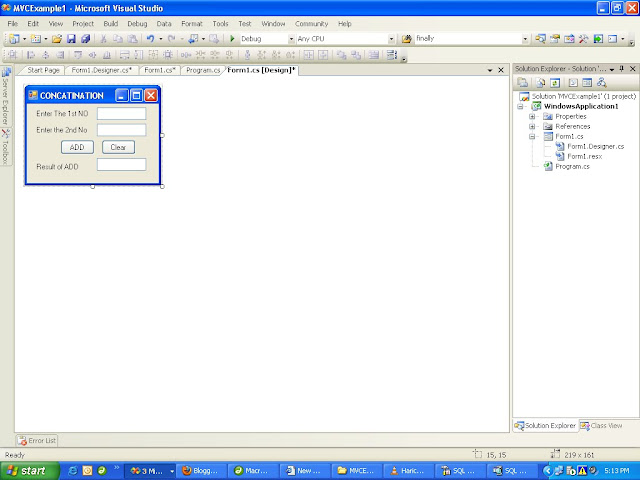This screenshot has width=640, height=480.
Task: Click the Add New Item toolbar icon
Action: click(36, 39)
